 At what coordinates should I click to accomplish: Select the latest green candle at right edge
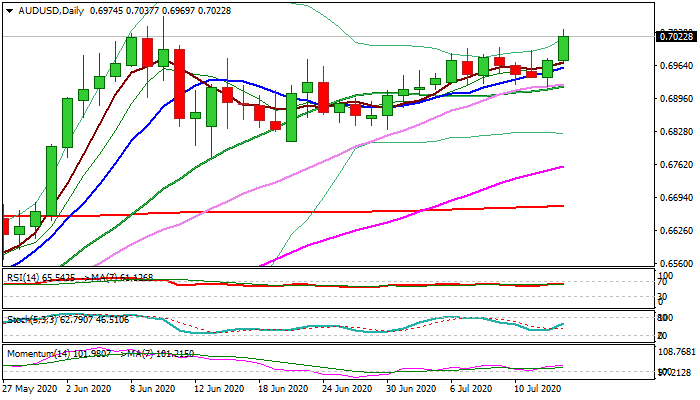pos(564,48)
